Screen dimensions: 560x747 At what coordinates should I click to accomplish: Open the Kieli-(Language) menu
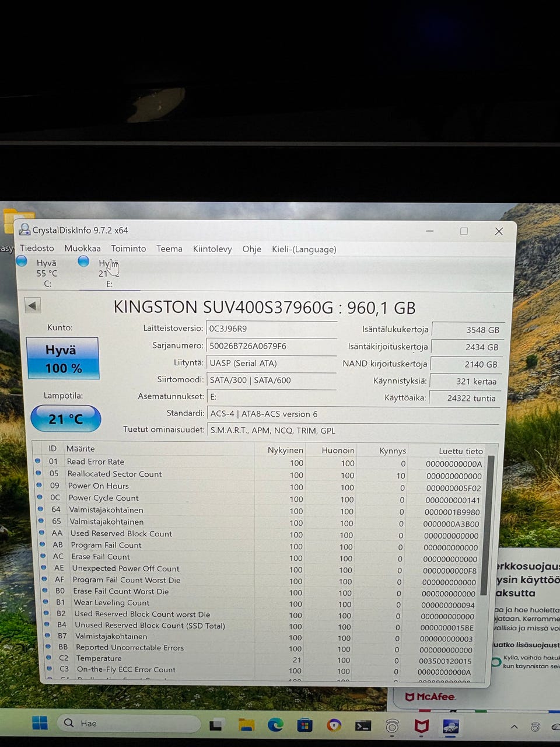coord(304,249)
